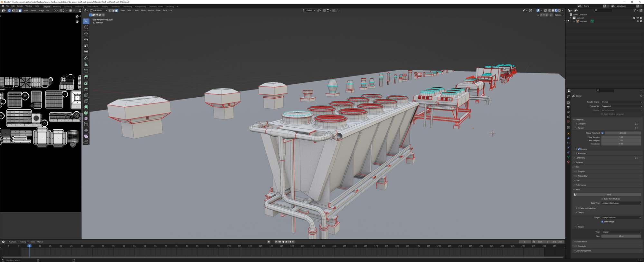Select the Select Box tool
The width and height of the screenshot is (644, 262).
[86, 21]
